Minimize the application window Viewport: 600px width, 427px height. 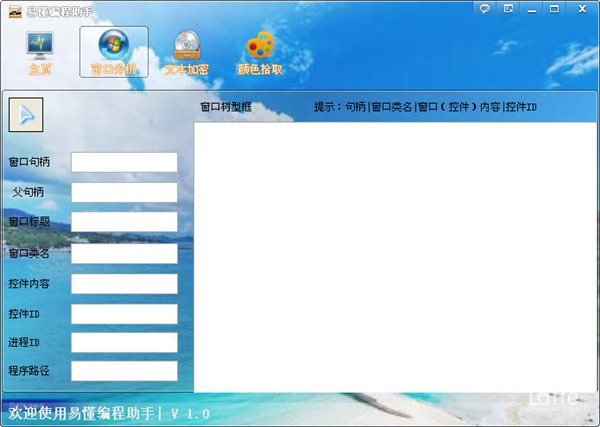[x=532, y=9]
